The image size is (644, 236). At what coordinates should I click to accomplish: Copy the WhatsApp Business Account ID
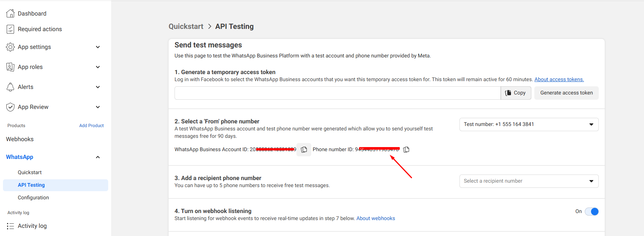pyautogui.click(x=304, y=150)
